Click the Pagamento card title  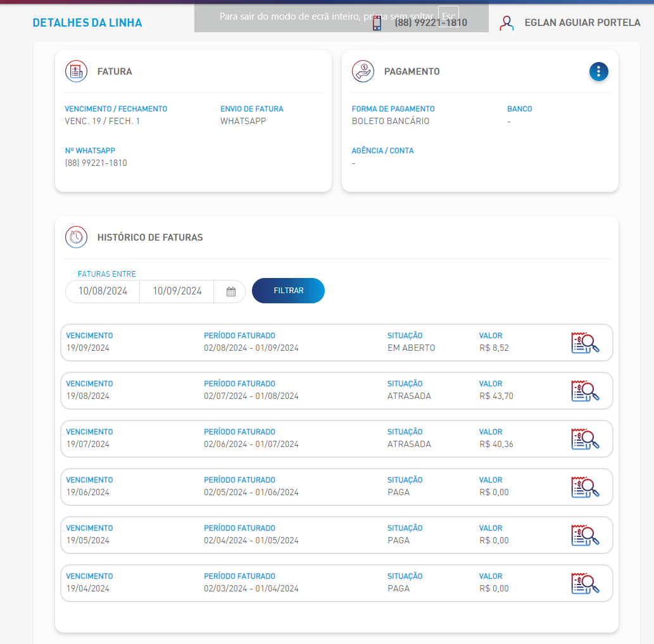tap(412, 72)
